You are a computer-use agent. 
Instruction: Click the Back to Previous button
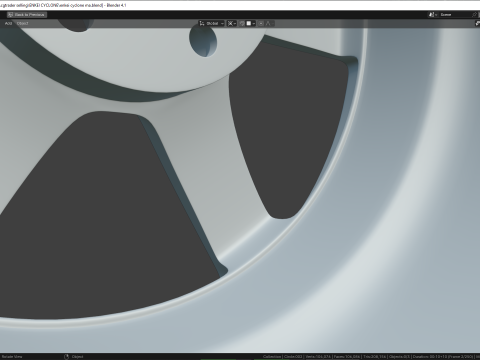click(27, 15)
